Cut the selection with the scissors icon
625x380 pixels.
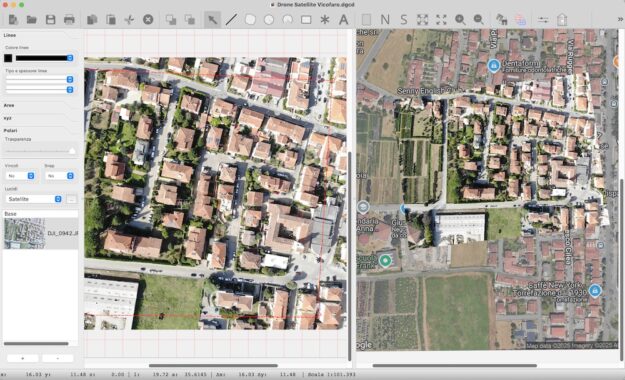coord(129,20)
